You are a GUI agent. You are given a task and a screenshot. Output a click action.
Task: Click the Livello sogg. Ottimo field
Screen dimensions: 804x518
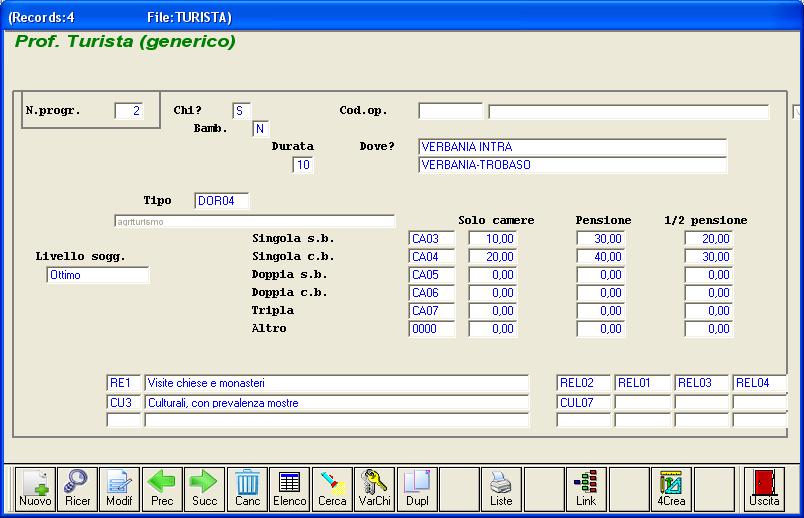point(98,275)
